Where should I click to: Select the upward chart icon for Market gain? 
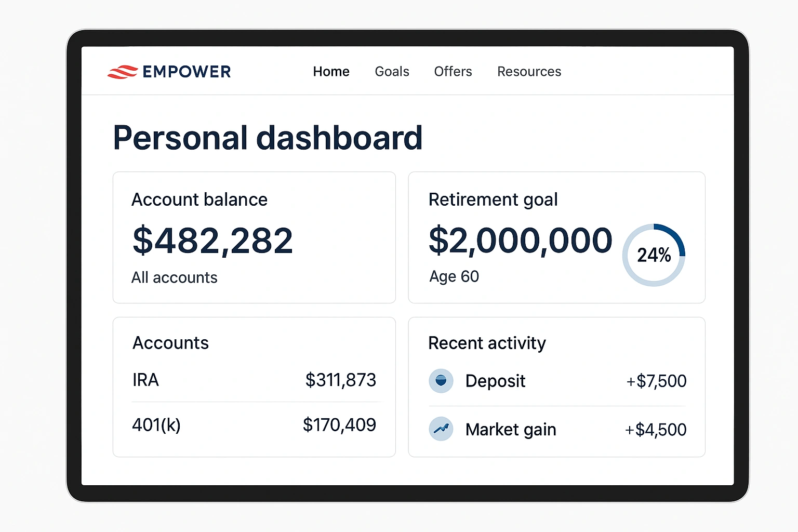[x=441, y=429]
